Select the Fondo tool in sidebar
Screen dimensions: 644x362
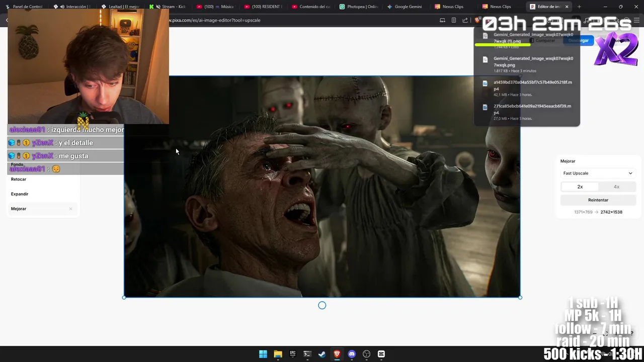pyautogui.click(x=17, y=164)
